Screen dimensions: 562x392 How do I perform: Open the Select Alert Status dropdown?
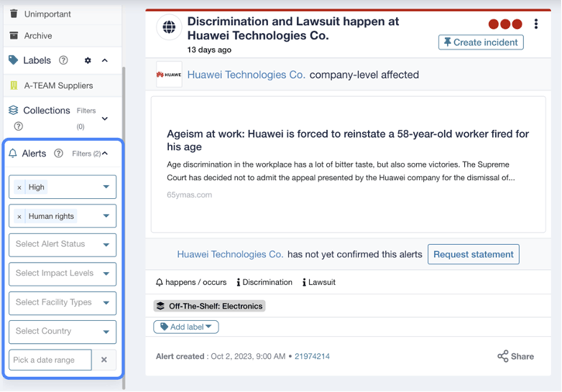point(63,245)
